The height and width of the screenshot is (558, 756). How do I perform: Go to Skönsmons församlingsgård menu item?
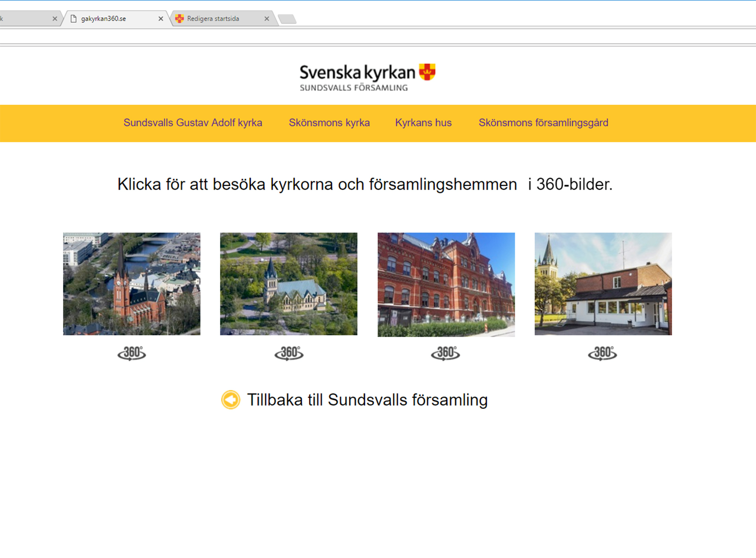tap(543, 123)
